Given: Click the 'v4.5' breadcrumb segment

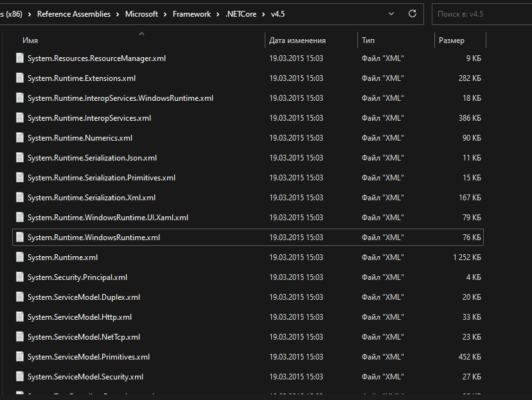Looking at the screenshot, I should (x=278, y=14).
